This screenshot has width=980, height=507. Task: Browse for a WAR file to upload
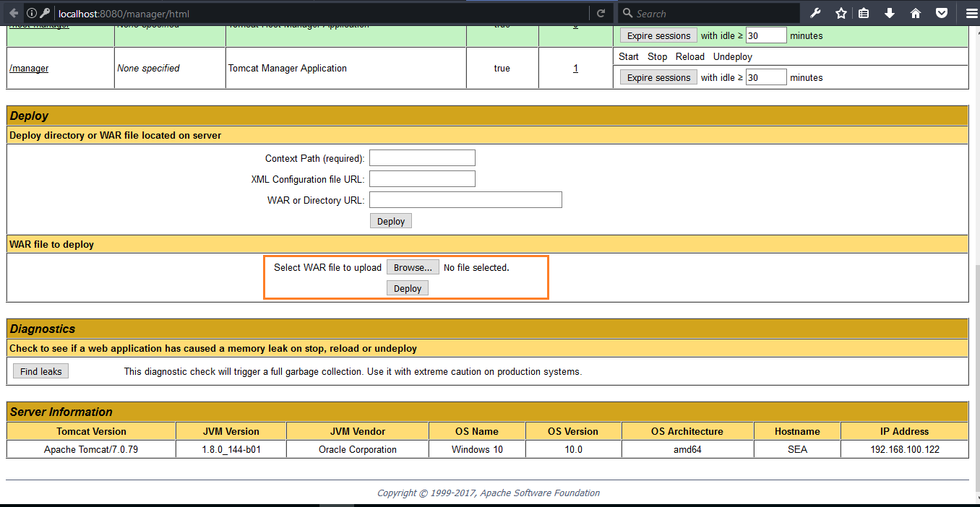point(413,267)
